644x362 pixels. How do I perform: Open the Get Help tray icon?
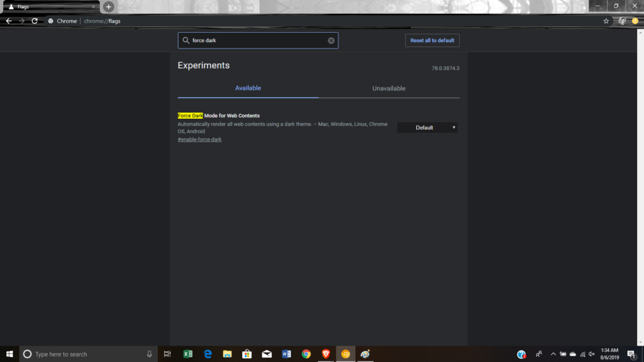(x=521, y=354)
